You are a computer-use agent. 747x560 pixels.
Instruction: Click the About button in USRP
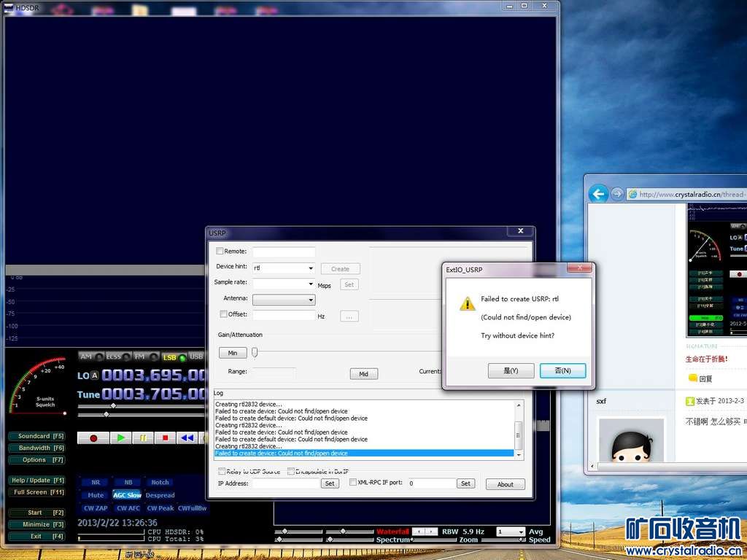tap(506, 484)
